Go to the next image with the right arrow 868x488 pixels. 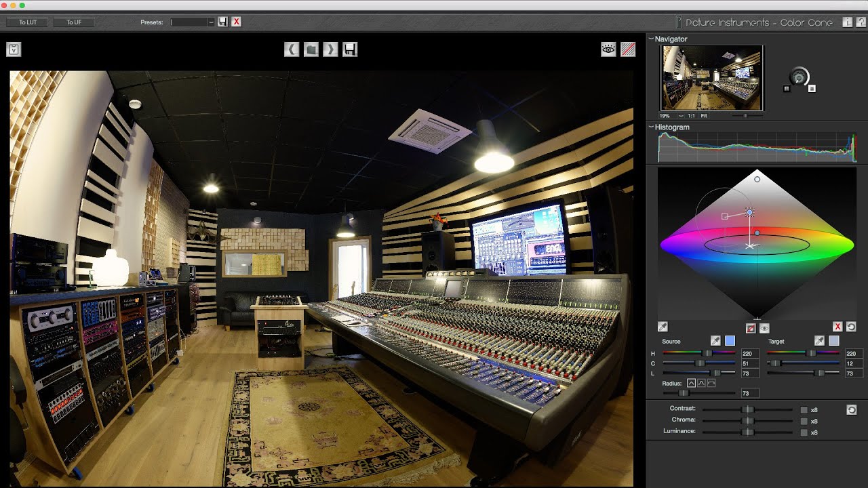(330, 49)
